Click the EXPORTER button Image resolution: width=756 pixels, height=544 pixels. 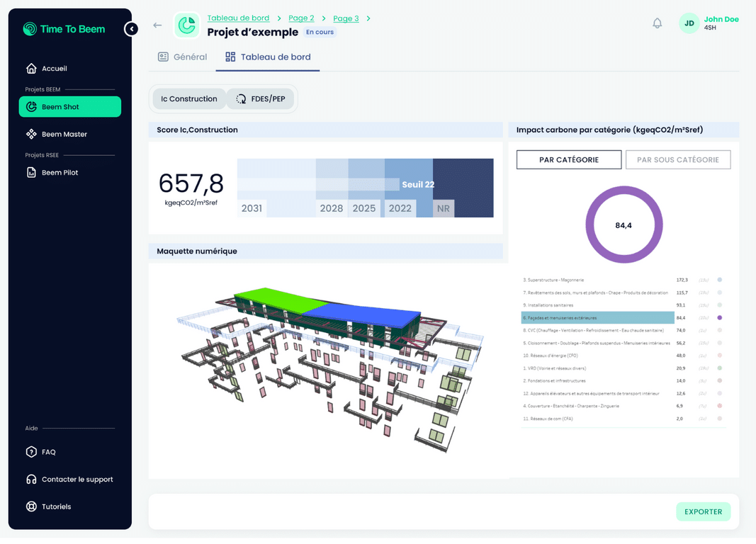[x=704, y=511]
